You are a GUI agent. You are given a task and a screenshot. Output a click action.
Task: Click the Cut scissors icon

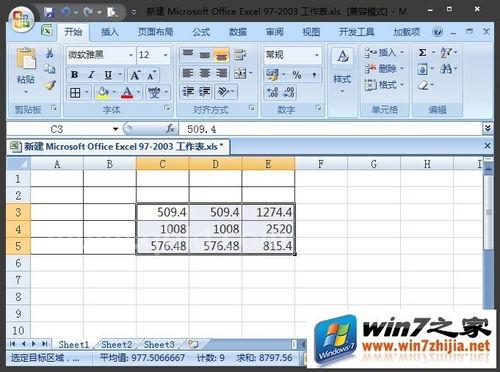[x=50, y=53]
